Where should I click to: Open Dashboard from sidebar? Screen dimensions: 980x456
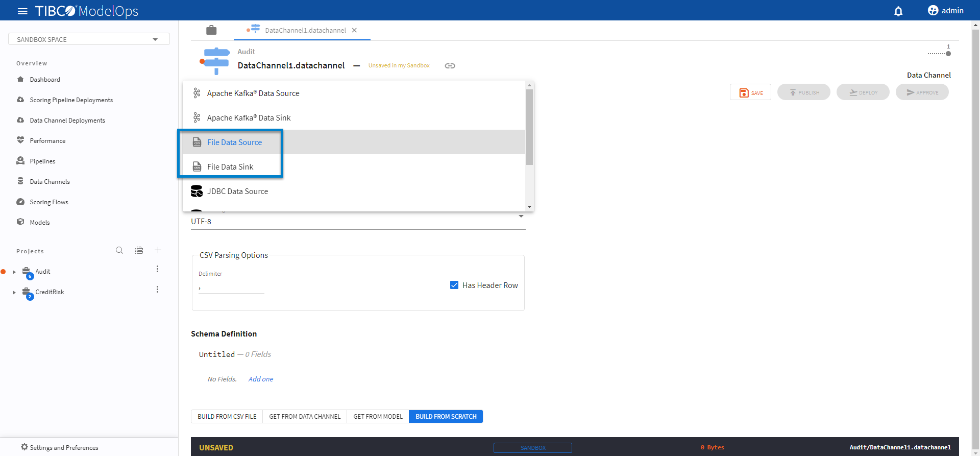pos(45,79)
